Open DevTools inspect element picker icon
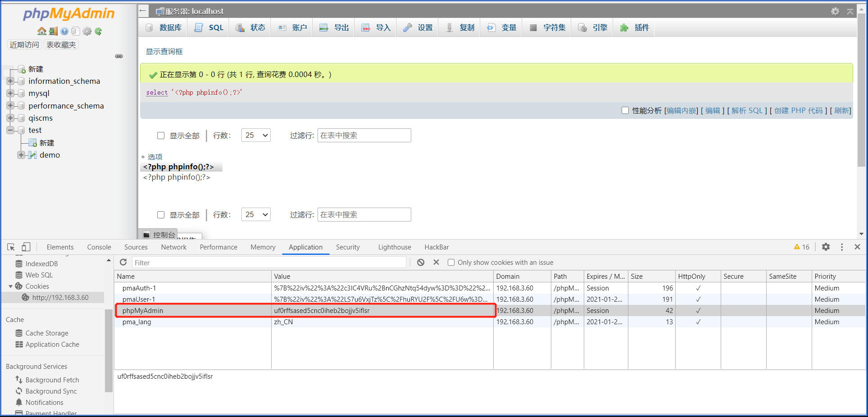The height and width of the screenshot is (417, 868). tap(11, 247)
